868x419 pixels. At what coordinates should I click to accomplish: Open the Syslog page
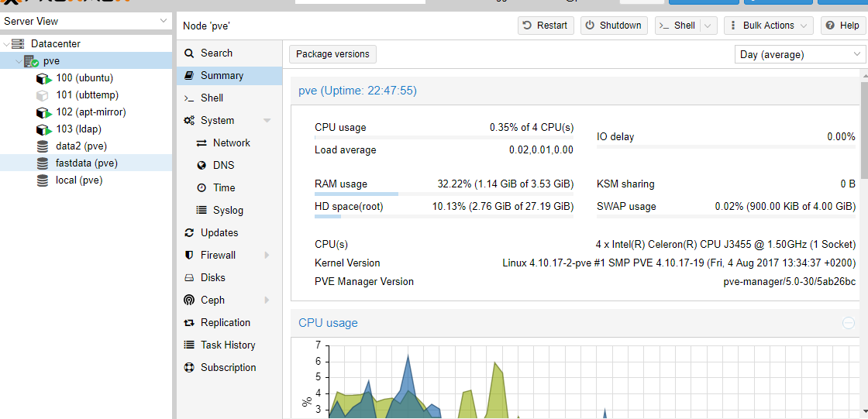tap(229, 211)
